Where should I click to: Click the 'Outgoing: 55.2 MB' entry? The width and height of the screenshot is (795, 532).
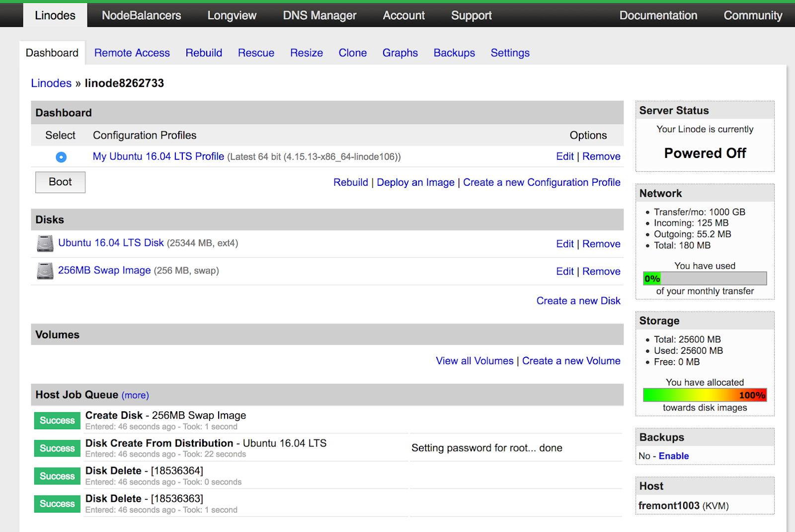point(693,234)
